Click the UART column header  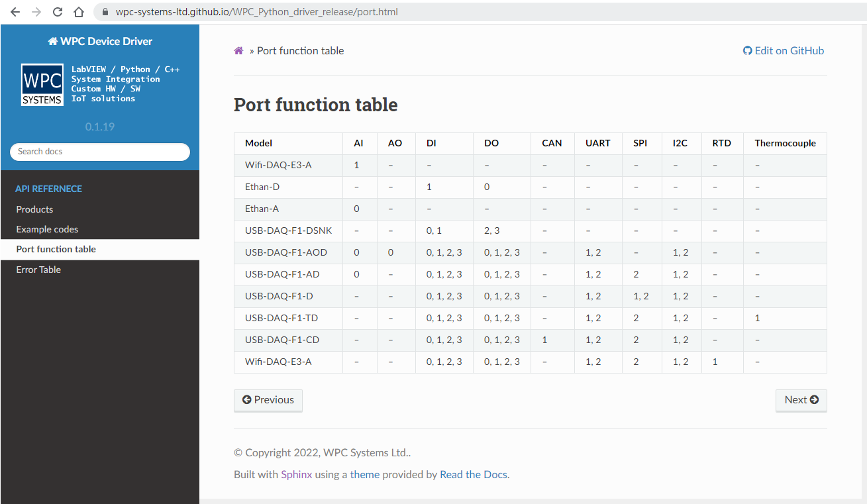[x=598, y=143]
